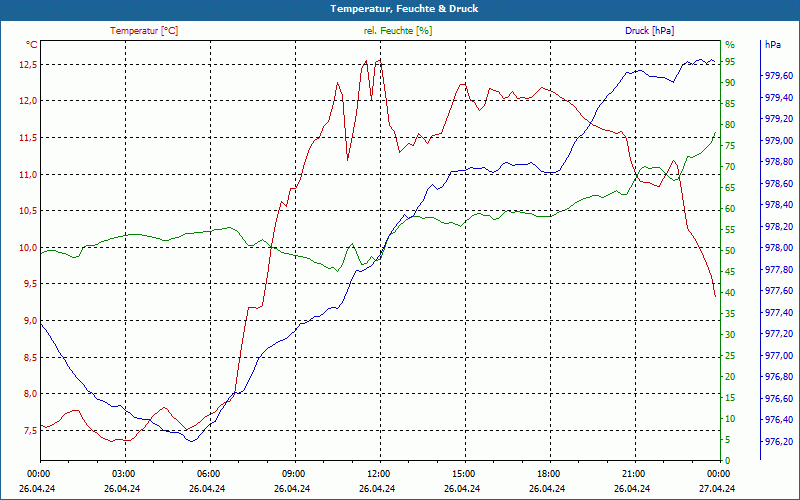This screenshot has width=800, height=500.
Task: Click humidity axis tick '65'
Action: tap(730, 188)
